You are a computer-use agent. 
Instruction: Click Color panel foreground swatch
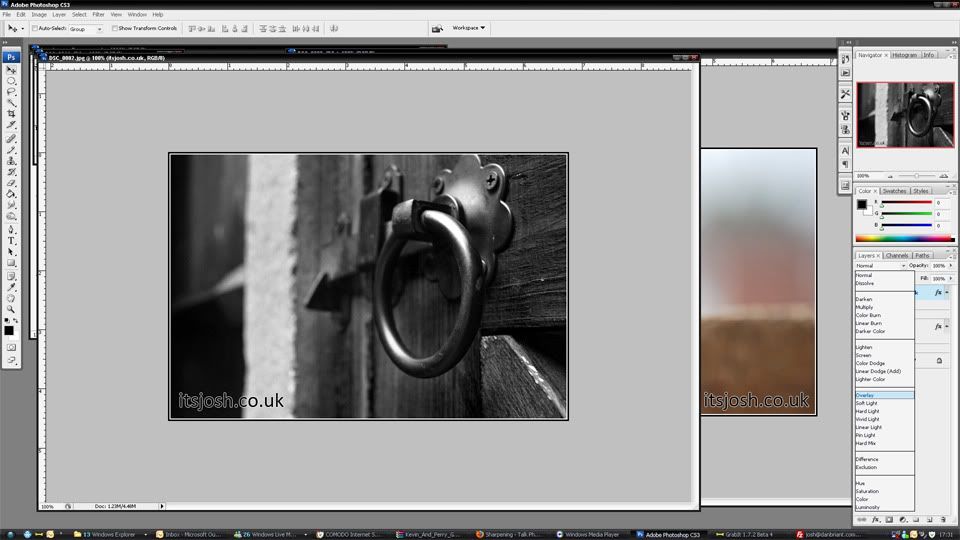pos(862,204)
